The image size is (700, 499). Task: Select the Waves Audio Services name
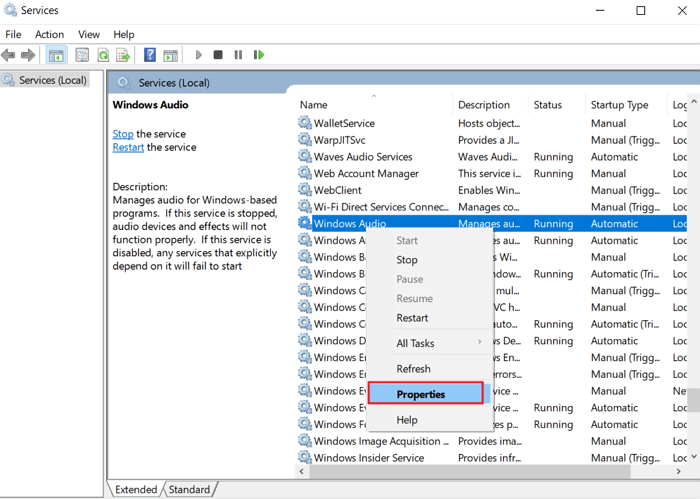tap(363, 157)
